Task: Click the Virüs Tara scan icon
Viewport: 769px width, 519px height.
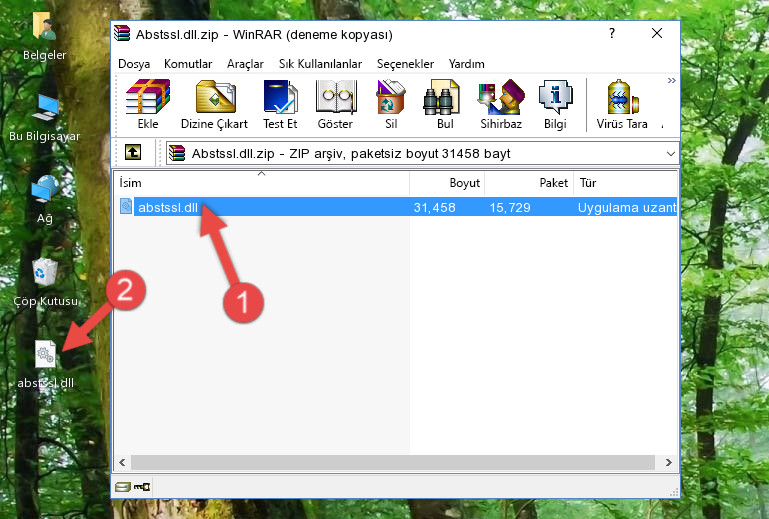Action: pos(622,104)
